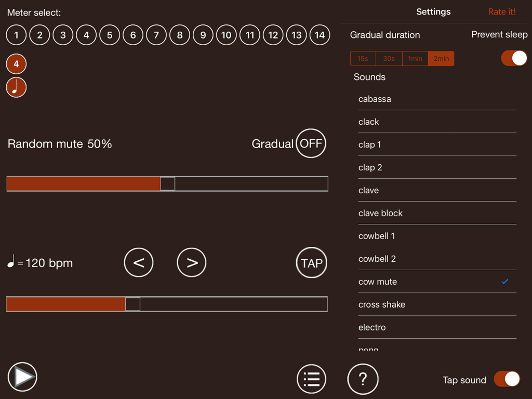The image size is (532, 399).
Task: Decrease tempo with the left arrow
Action: pos(138,262)
